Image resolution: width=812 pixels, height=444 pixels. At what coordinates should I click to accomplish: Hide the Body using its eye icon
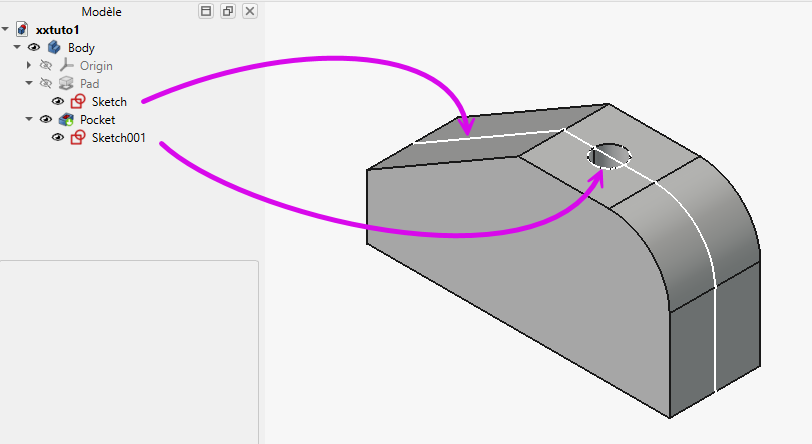34,48
